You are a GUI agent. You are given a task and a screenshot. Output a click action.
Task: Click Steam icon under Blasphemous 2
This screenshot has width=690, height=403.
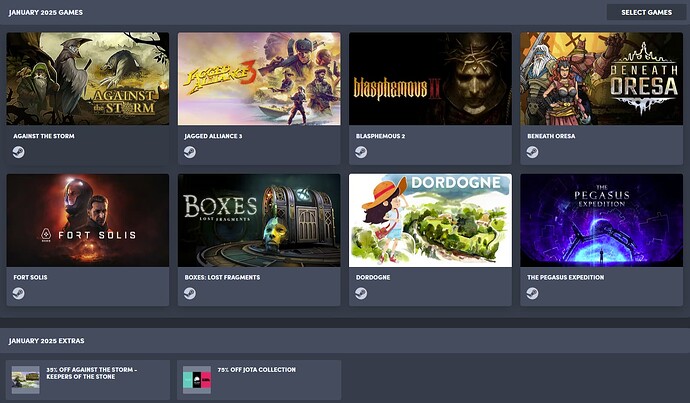pos(361,152)
